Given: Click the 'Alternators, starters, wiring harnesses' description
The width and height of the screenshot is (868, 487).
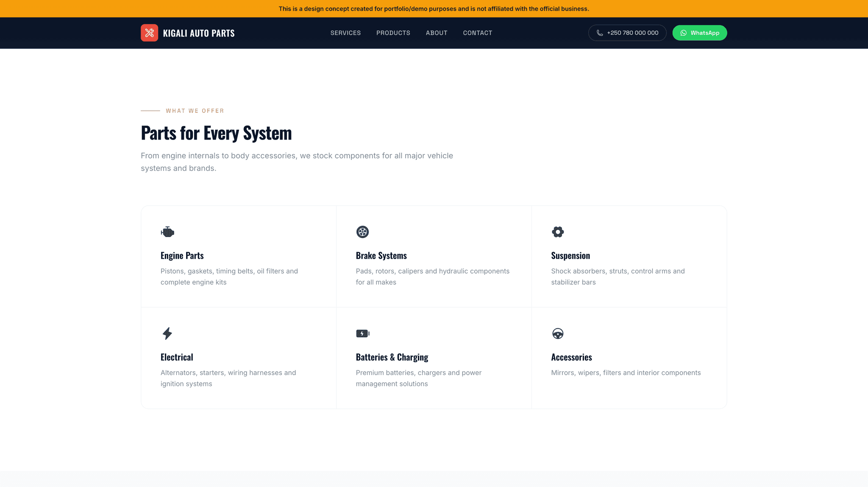Looking at the screenshot, I should click(x=228, y=378).
